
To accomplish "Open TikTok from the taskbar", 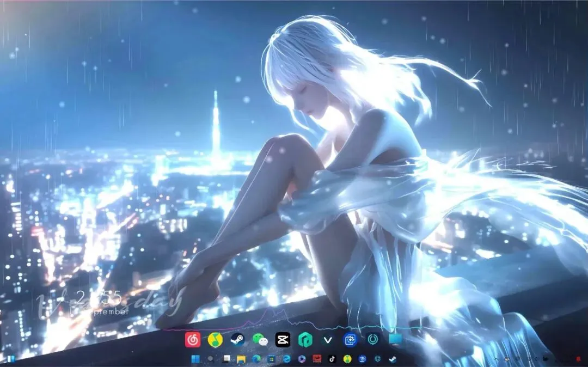I will (x=332, y=359).
